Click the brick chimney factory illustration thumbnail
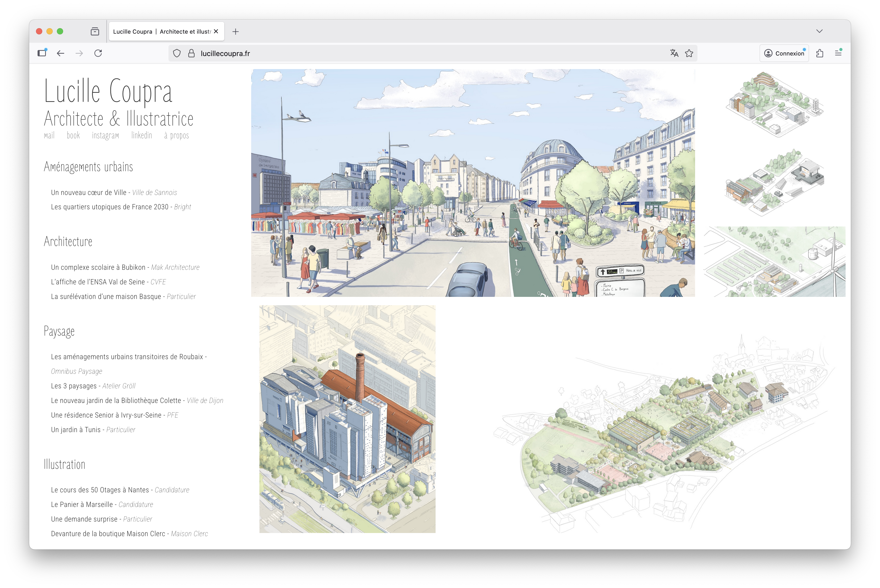 pos(347,419)
